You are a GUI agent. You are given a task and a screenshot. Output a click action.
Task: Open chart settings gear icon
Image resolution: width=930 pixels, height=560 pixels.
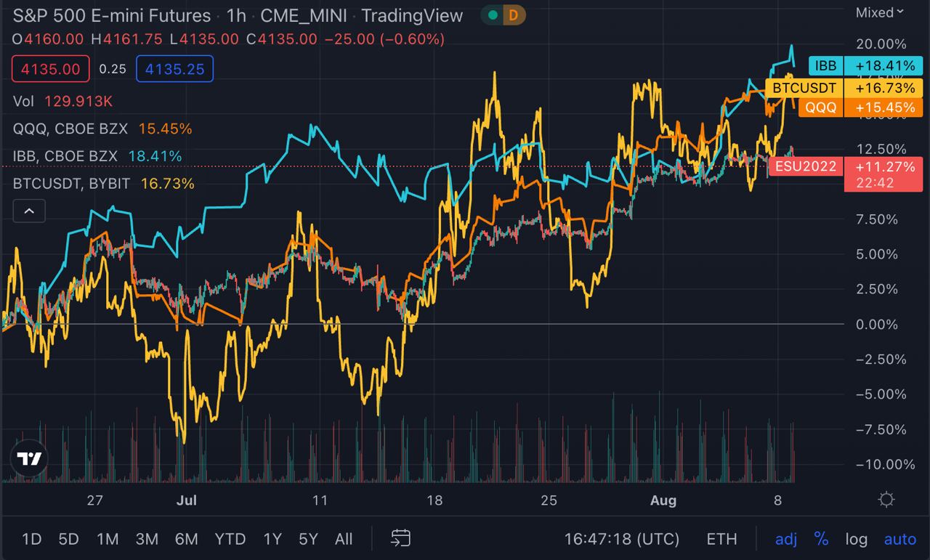[886, 500]
